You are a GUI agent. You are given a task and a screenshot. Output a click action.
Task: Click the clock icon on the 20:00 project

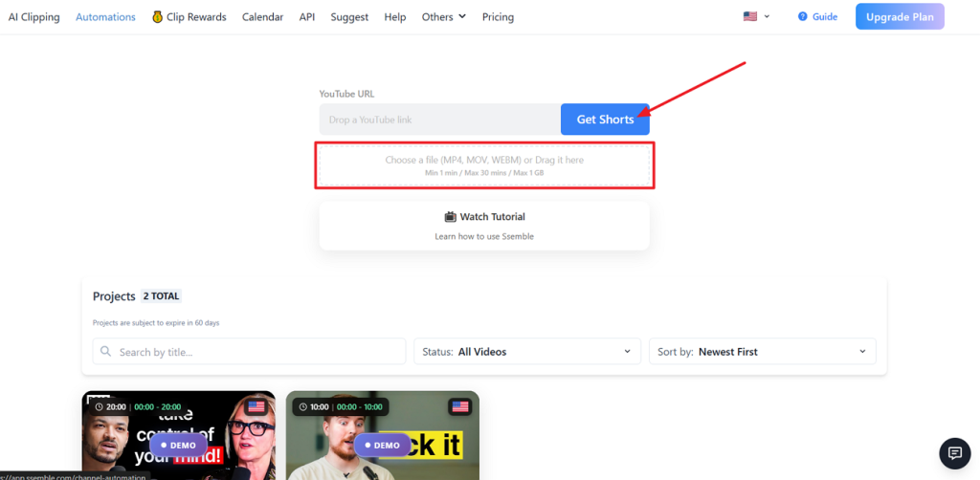click(99, 407)
